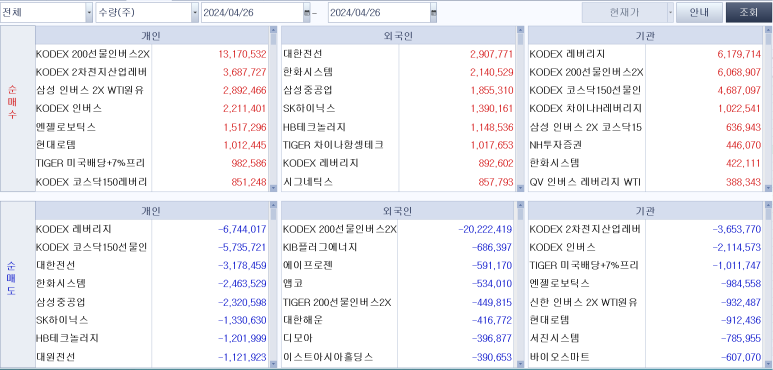Click the 현재가 button

click(x=624, y=13)
